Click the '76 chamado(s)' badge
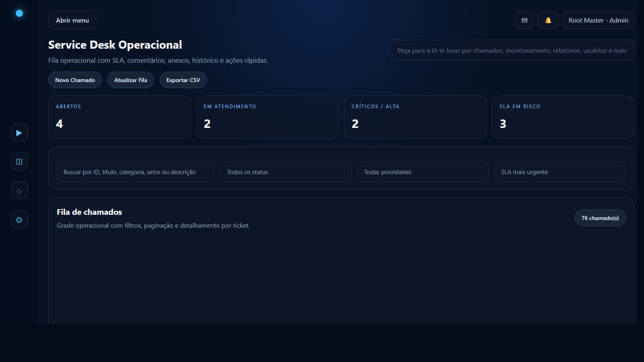 pyautogui.click(x=600, y=218)
